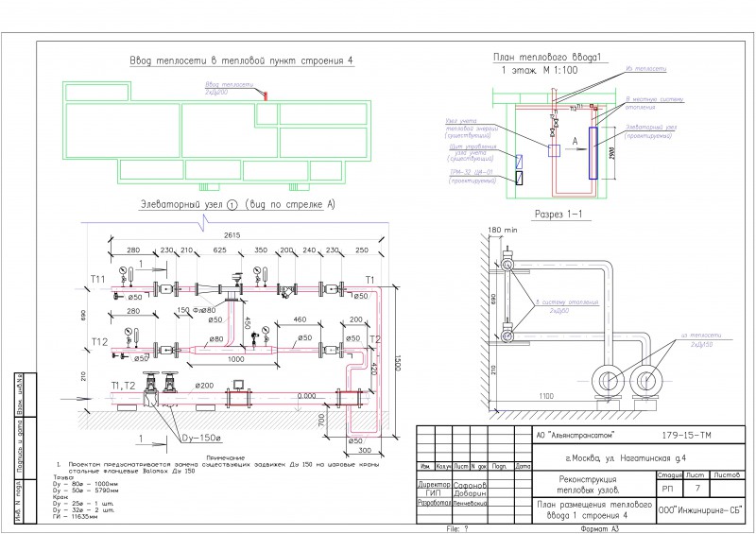Image resolution: width=756 pixels, height=534 pixels.
Task: Select the vertical dimension '700'
Action: [x=321, y=421]
